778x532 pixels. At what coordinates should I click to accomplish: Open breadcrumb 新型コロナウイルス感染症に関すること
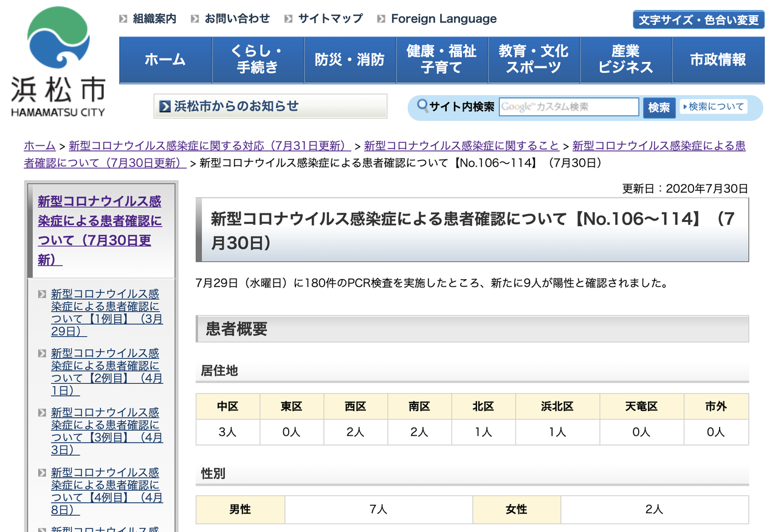(461, 146)
